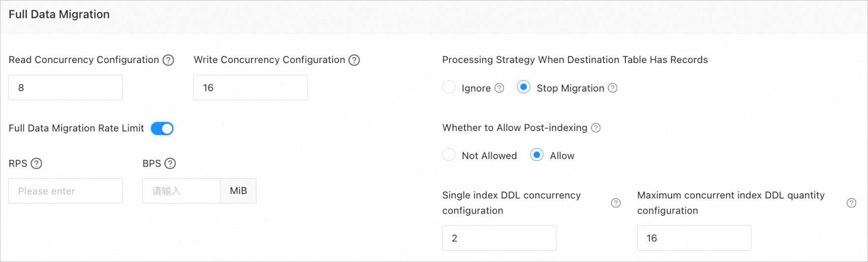Click help icon next to Stop Migration

coord(613,88)
